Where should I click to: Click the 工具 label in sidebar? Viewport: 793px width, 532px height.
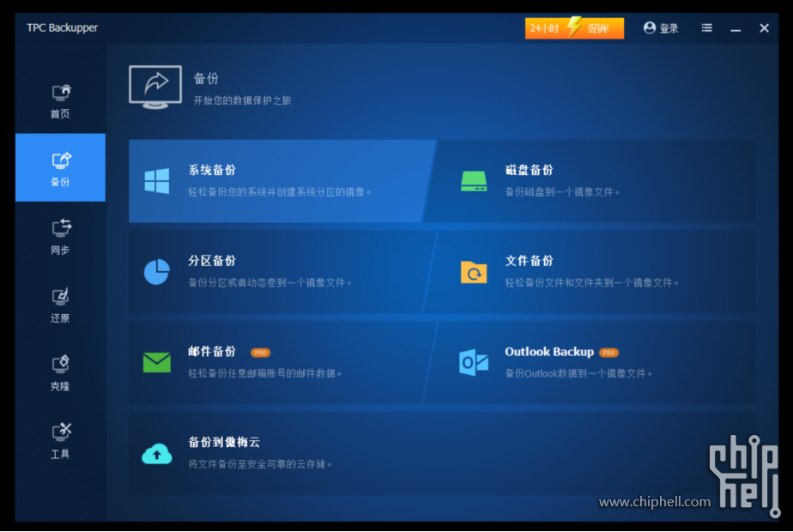[x=60, y=454]
